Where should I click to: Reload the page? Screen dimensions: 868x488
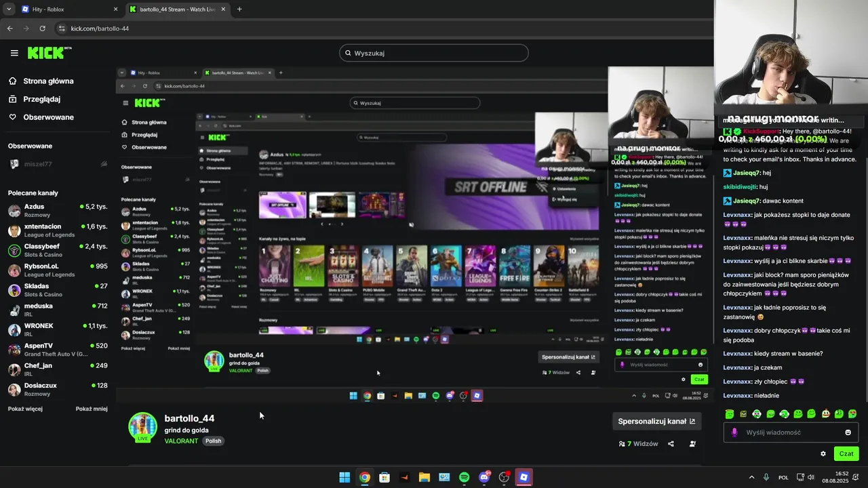43,28
